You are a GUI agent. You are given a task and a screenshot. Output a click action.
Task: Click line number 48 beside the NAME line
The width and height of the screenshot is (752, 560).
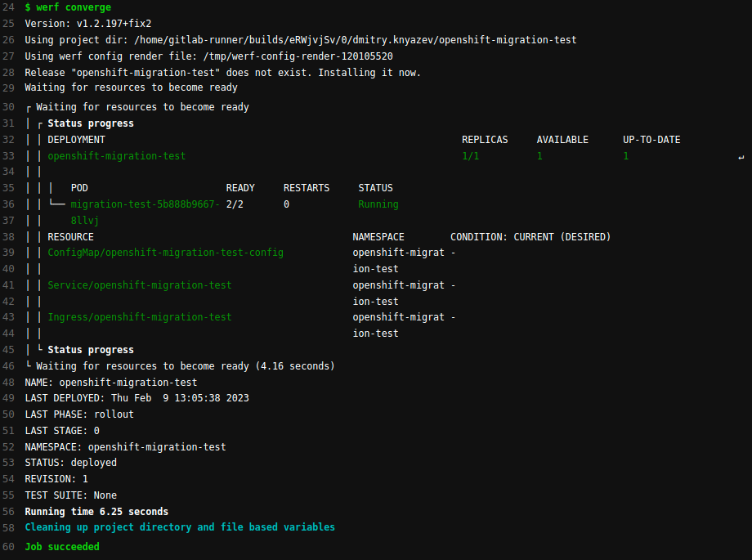tap(8, 382)
